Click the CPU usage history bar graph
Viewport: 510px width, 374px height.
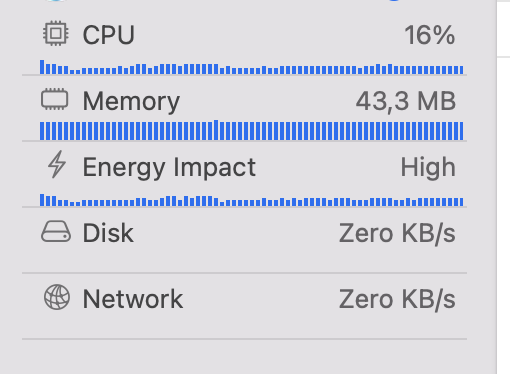(252, 67)
